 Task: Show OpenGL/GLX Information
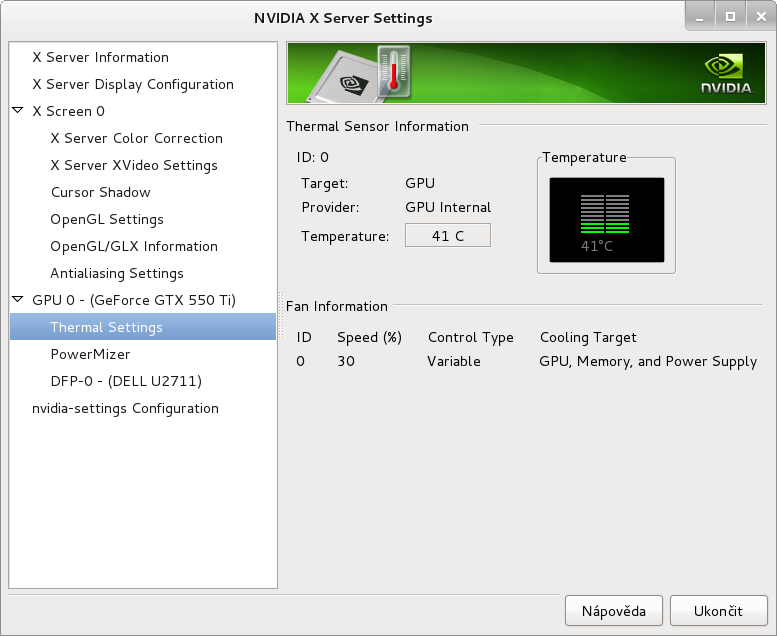click(x=134, y=246)
